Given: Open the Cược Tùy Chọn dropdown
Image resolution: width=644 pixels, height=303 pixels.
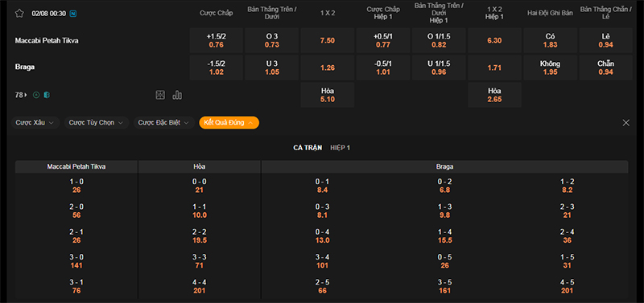Looking at the screenshot, I should tap(96, 123).
